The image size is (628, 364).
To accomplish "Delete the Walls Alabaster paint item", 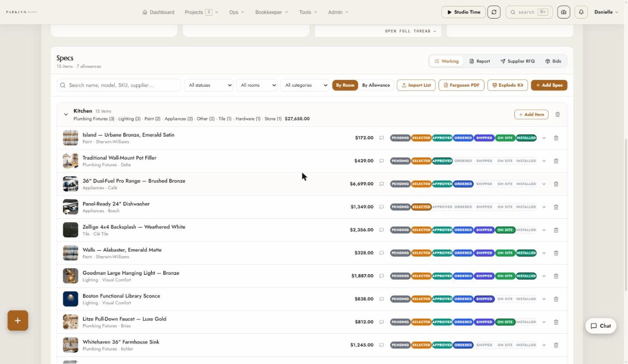I will pyautogui.click(x=556, y=253).
